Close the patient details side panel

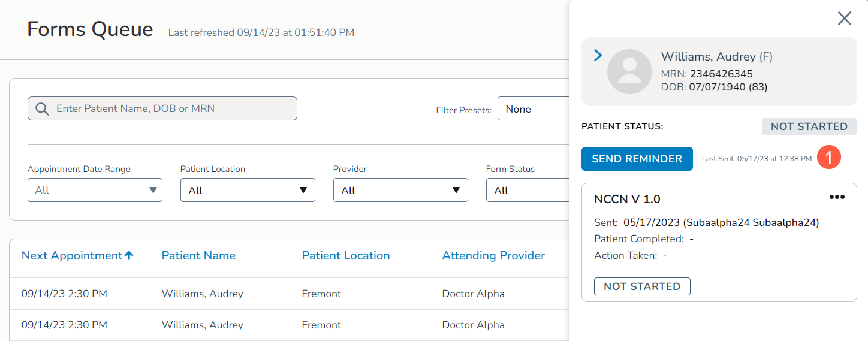(x=844, y=19)
